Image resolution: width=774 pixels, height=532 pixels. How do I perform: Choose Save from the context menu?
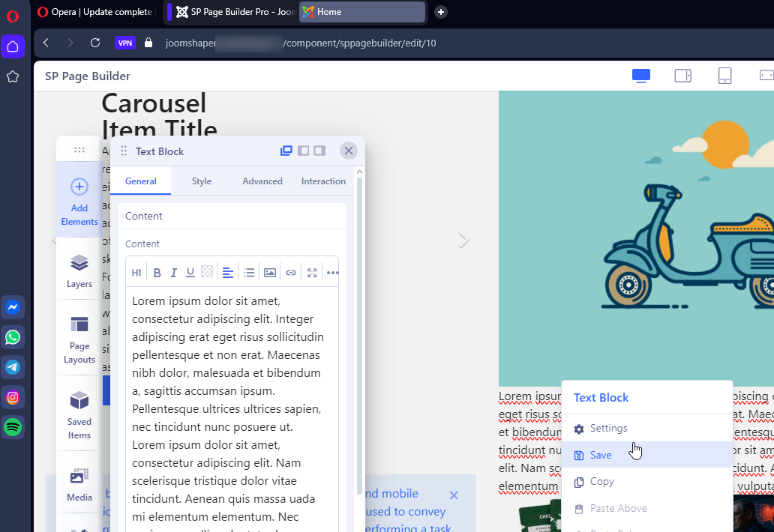601,455
